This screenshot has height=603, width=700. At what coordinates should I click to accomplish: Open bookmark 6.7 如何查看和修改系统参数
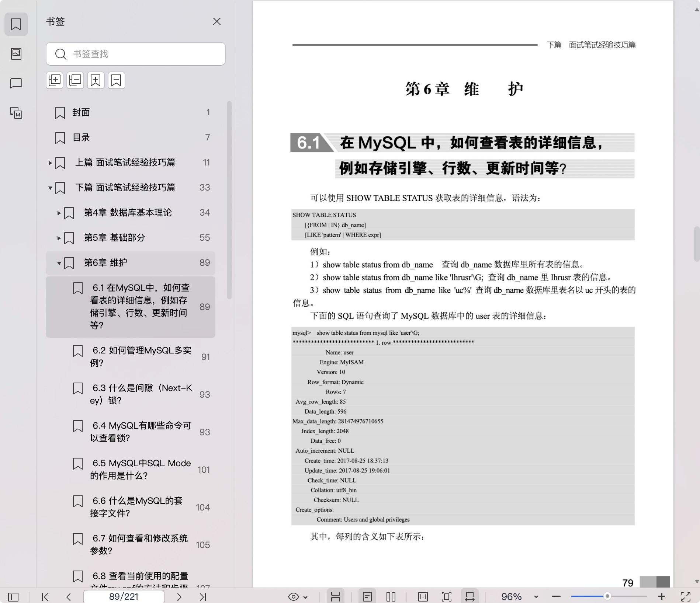click(x=131, y=544)
